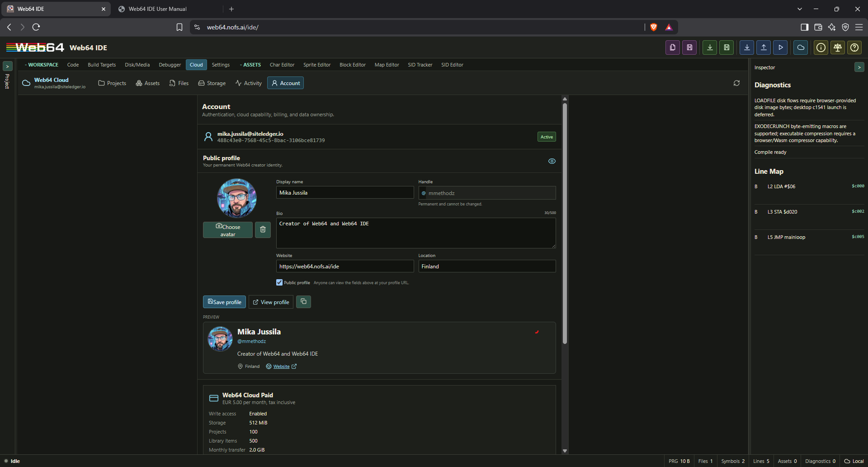Click the Display name input field
The image size is (868, 467).
click(x=345, y=192)
